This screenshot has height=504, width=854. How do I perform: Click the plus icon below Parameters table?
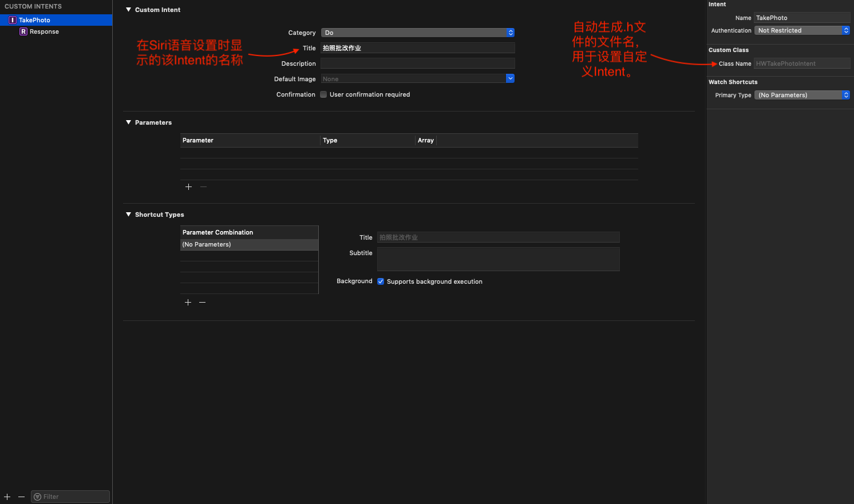click(x=188, y=187)
